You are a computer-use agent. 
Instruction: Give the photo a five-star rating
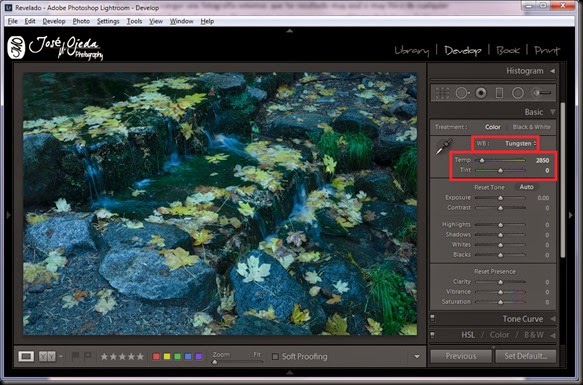(140, 357)
